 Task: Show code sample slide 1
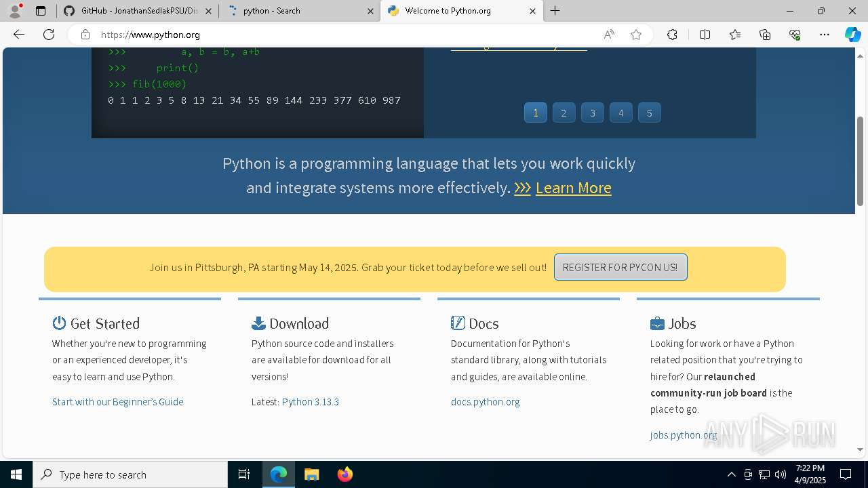[x=536, y=113]
